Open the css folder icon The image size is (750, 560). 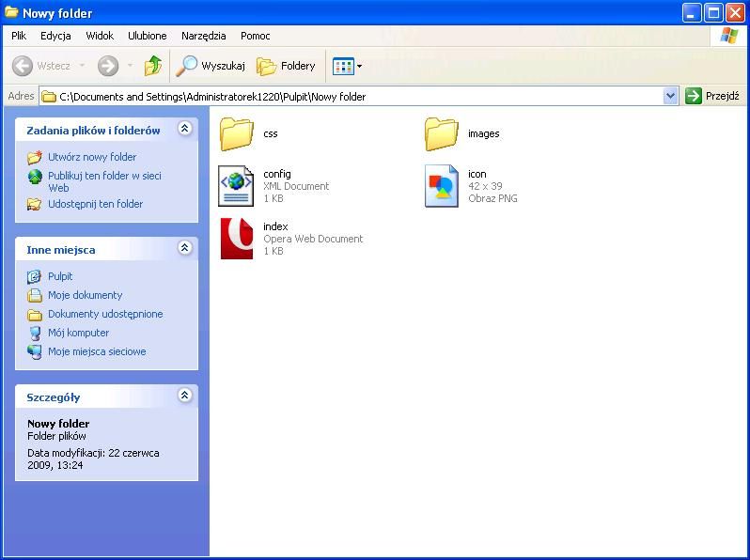[x=236, y=134]
